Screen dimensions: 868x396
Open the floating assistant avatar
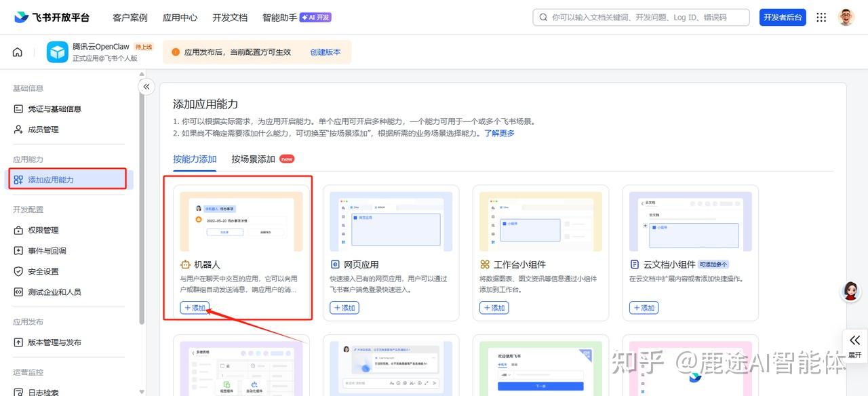tap(850, 292)
